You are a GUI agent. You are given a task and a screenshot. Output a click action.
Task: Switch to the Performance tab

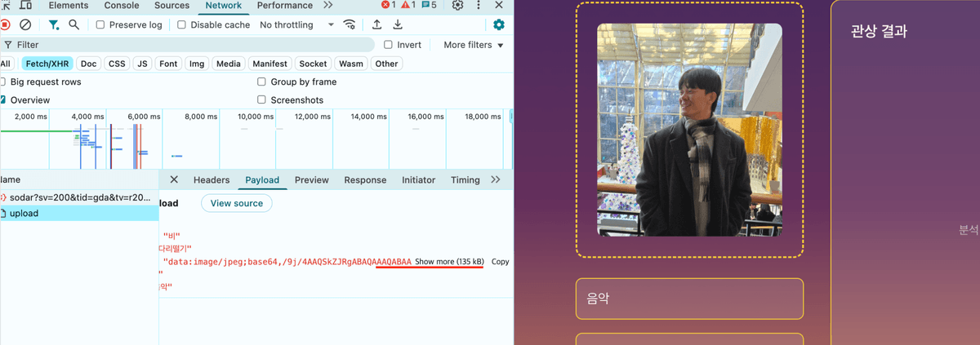[x=284, y=6]
